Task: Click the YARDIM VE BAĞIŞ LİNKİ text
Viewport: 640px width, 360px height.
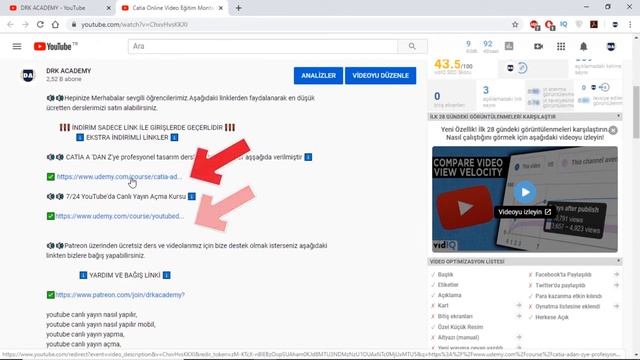Action: coord(125,275)
